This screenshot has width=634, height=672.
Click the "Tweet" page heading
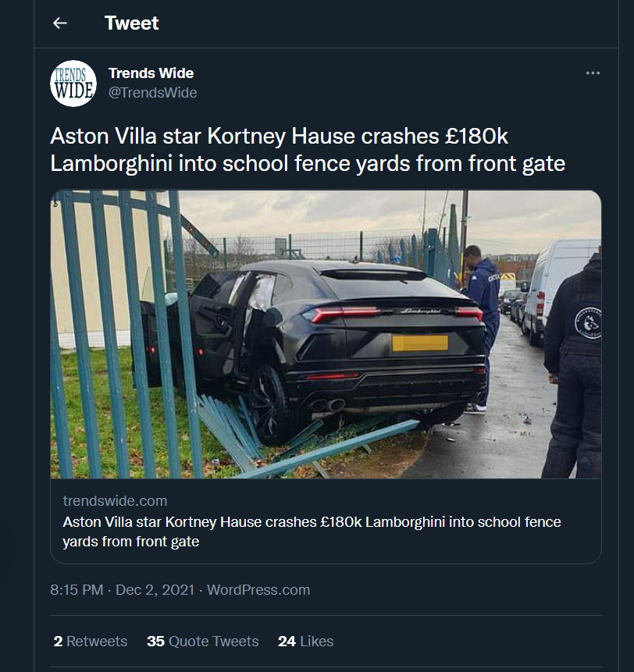[131, 23]
